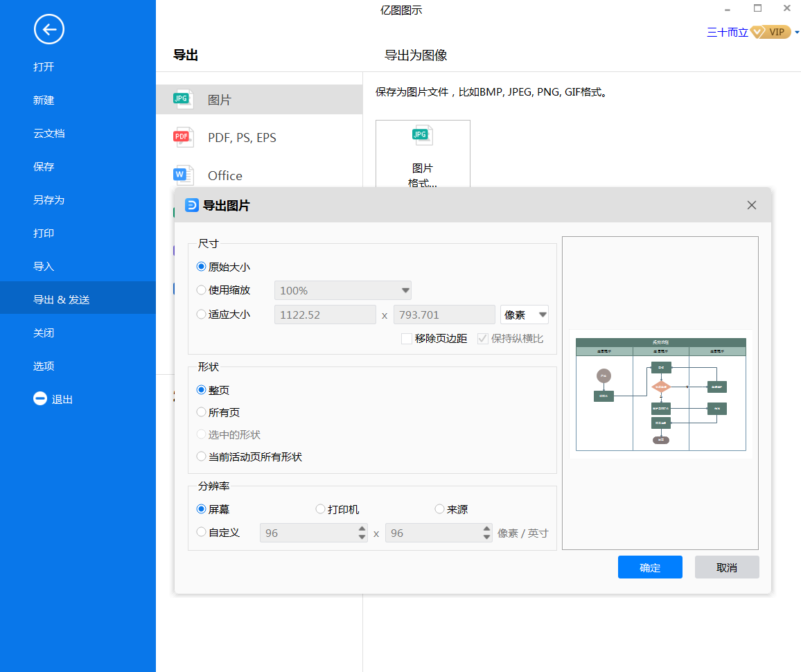801x672 pixels.
Task: Select 来源 resolution option
Action: pos(439,509)
